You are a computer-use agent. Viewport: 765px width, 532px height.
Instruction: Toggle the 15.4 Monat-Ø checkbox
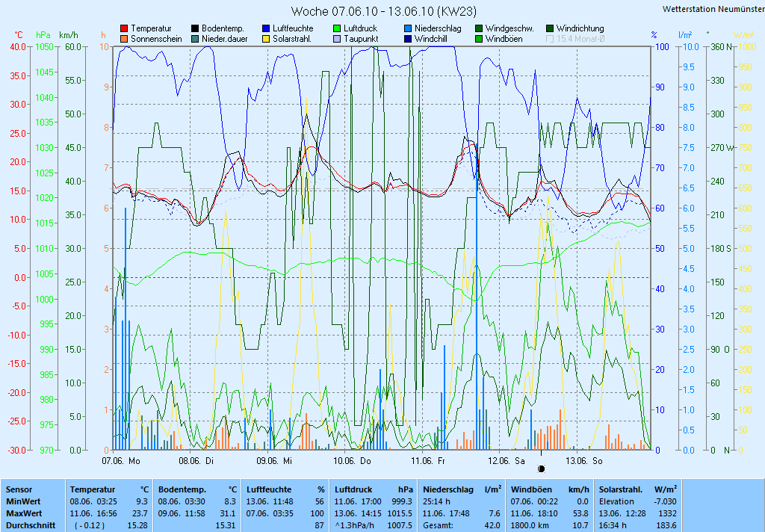tap(551, 39)
